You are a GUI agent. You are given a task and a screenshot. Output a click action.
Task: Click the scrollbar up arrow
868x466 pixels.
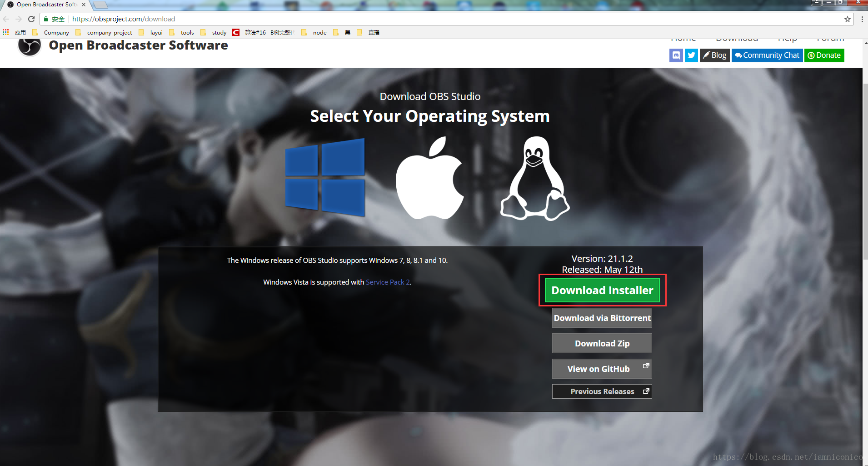click(865, 43)
